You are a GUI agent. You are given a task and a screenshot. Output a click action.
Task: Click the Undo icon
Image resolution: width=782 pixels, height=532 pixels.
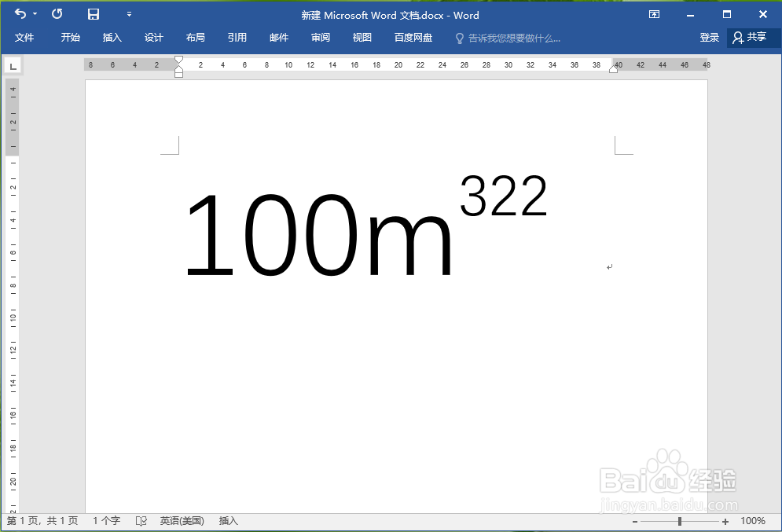(19, 14)
